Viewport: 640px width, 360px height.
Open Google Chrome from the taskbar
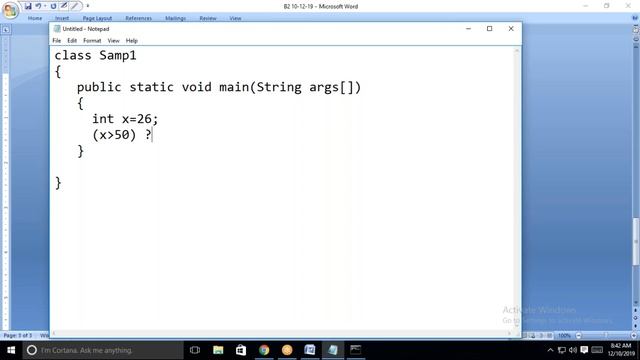pyautogui.click(x=264, y=350)
